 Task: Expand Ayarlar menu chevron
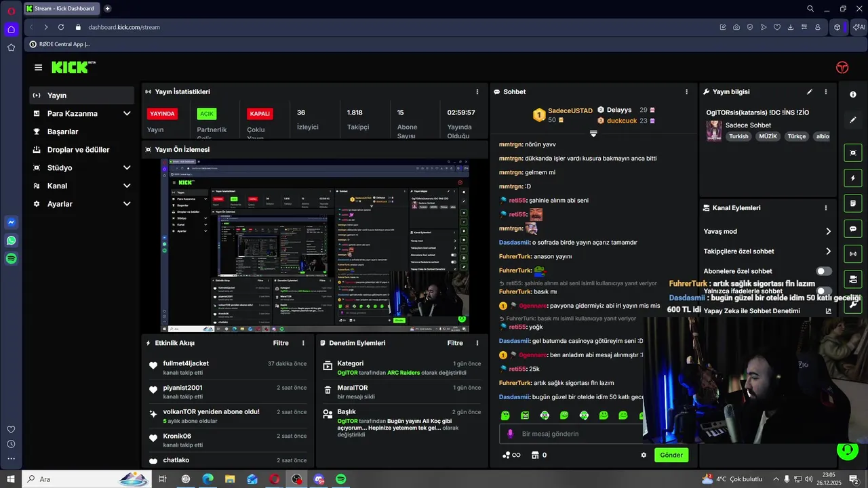[127, 204]
